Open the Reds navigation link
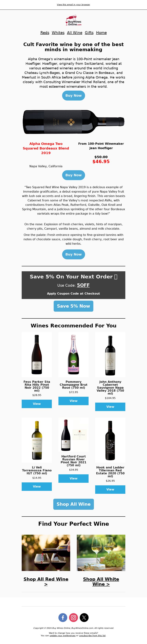 45,32
